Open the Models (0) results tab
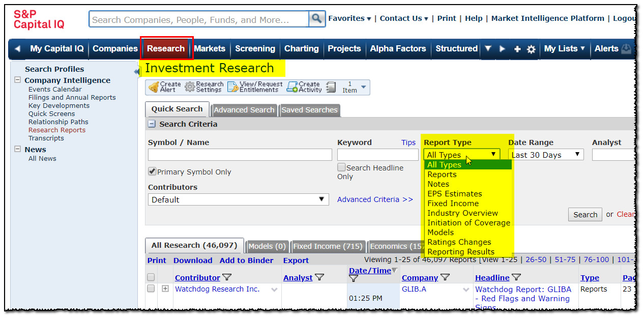This screenshot has width=644, height=318. click(267, 246)
